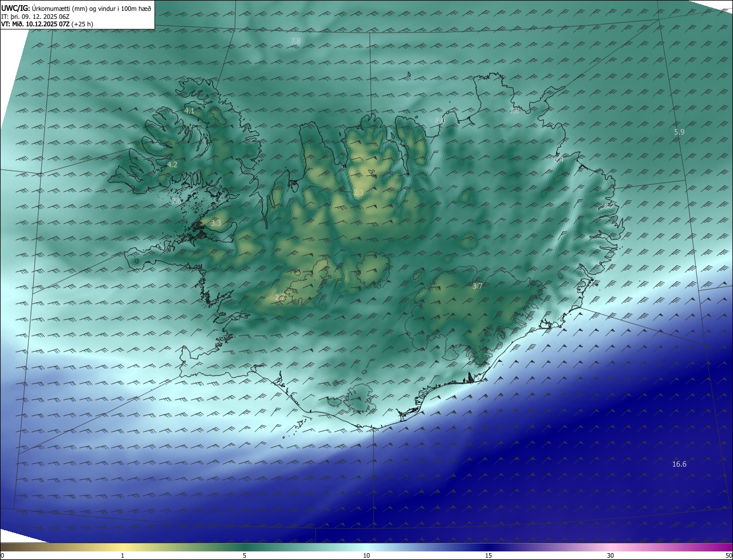733x560 pixels.
Task: Select the initial time line 'IT: þri. 09. 12. 2025 06Z'
Action: click(x=36, y=16)
